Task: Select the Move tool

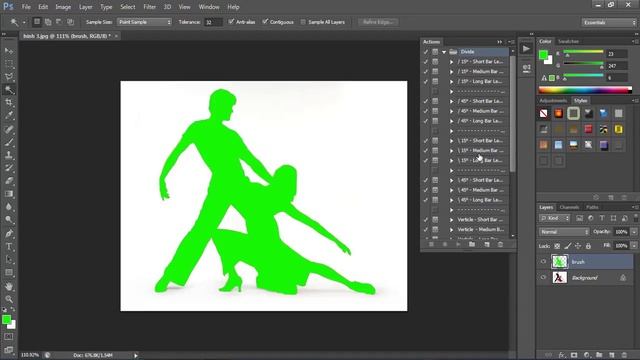Action: (x=9, y=51)
